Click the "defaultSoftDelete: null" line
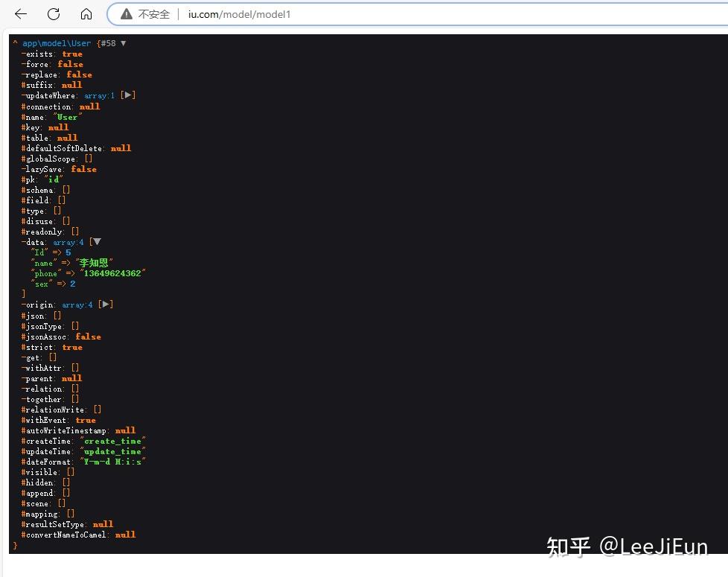This screenshot has height=577, width=728. [76, 148]
